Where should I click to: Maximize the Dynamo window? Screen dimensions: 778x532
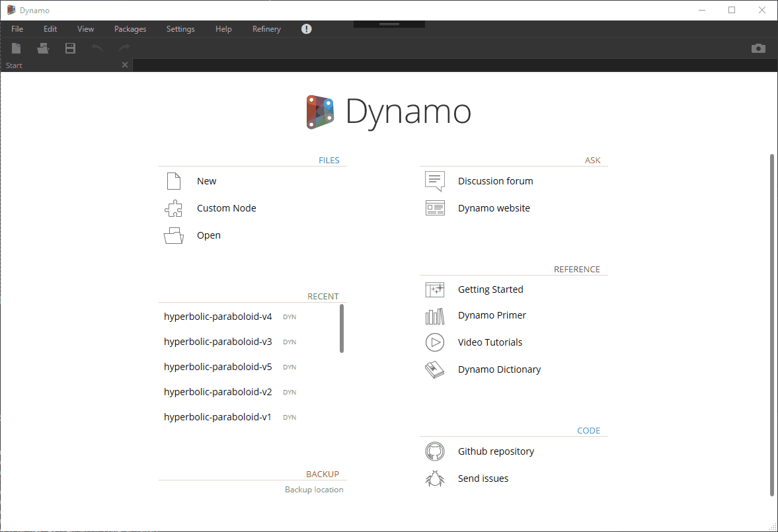coord(732,10)
